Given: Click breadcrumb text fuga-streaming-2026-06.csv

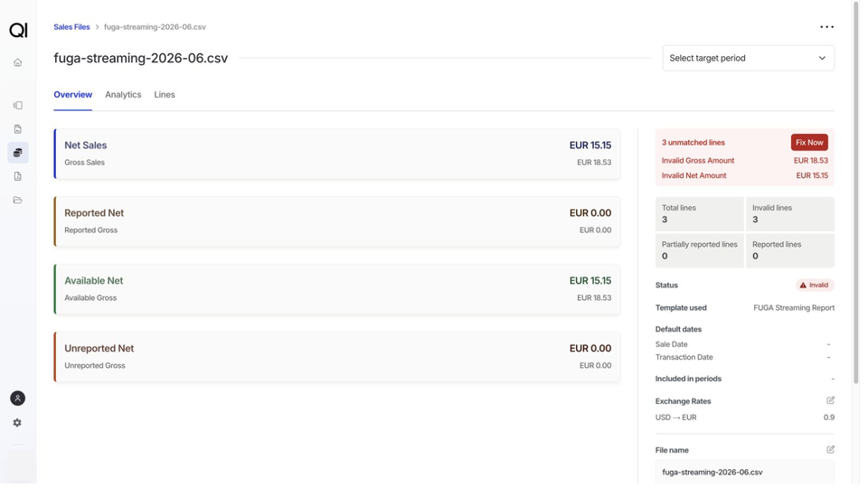Looking at the screenshot, I should (x=155, y=26).
